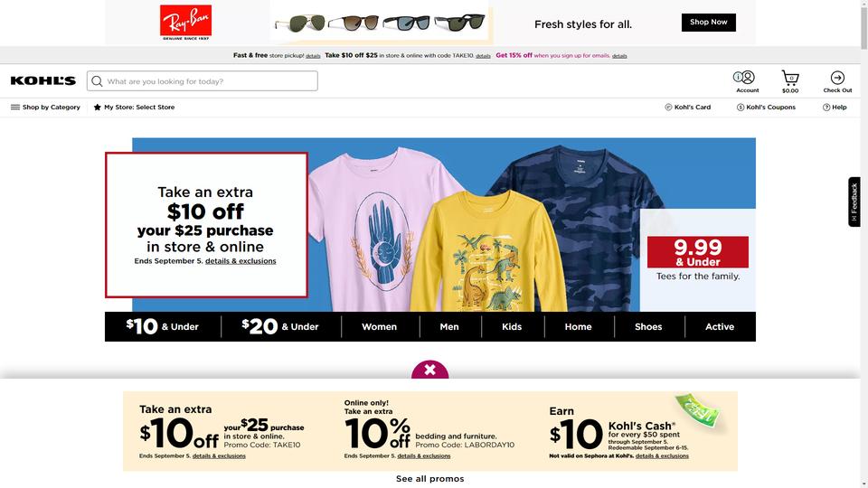This screenshot has height=488, width=868.
Task: Expand the Shop by Category menu
Action: click(45, 108)
